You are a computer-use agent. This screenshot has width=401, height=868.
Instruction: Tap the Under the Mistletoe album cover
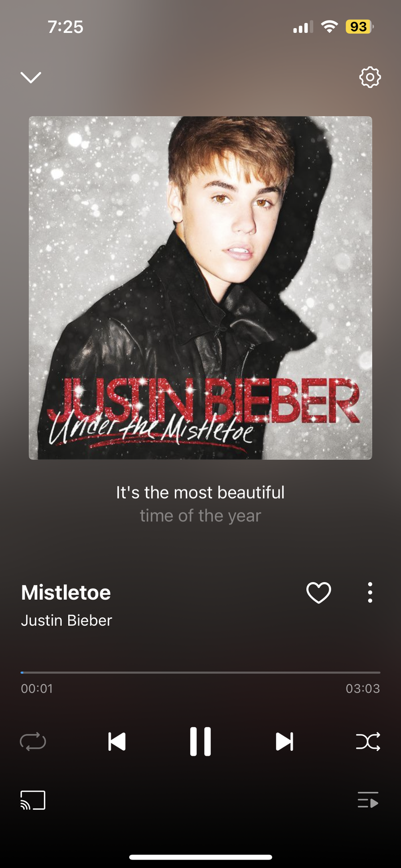point(200,288)
